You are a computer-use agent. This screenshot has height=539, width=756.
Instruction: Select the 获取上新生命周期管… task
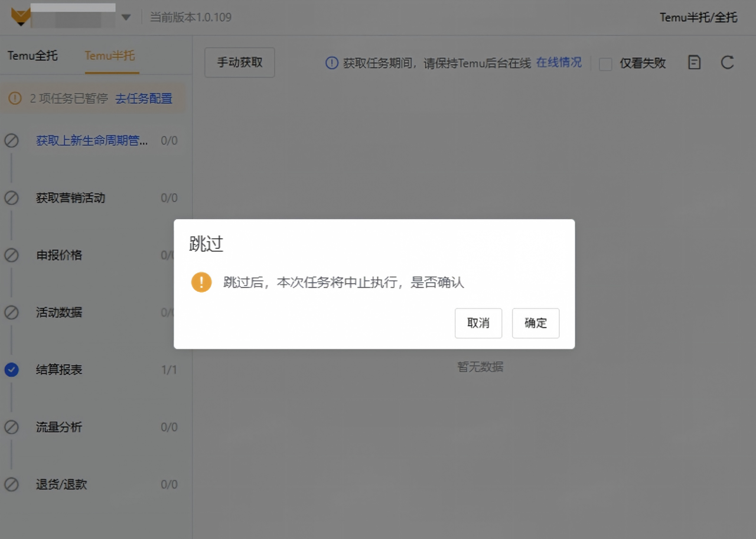pyautogui.click(x=92, y=141)
